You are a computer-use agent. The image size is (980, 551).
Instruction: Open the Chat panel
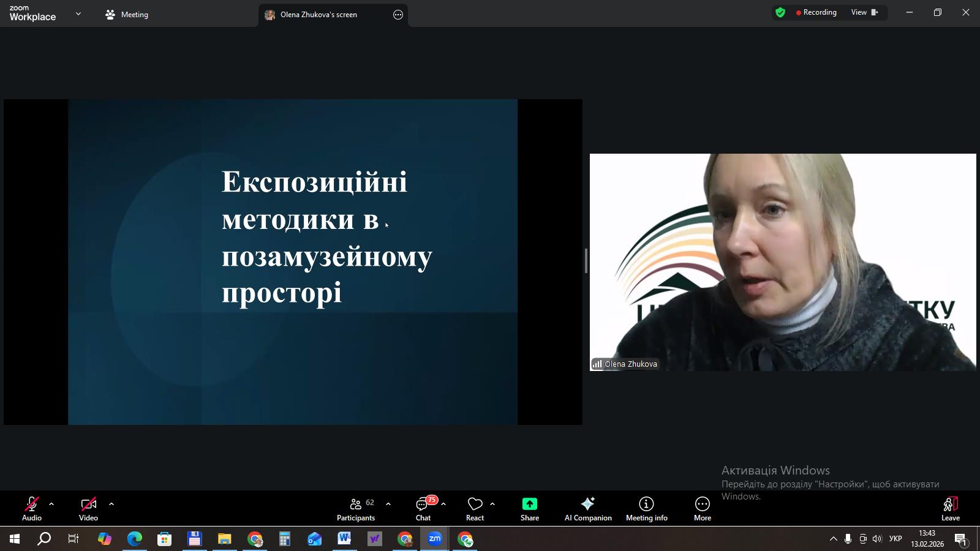click(x=423, y=508)
